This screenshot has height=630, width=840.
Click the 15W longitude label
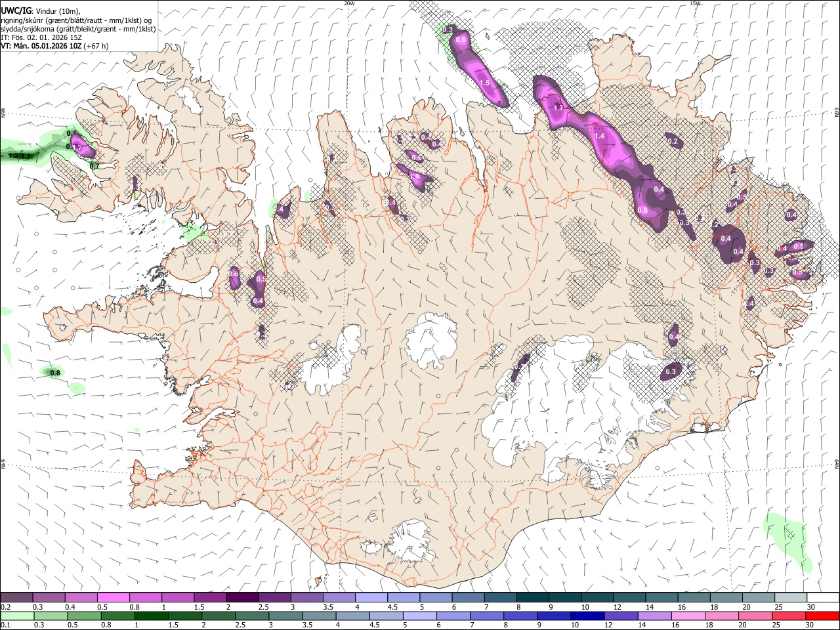pos(695,3)
